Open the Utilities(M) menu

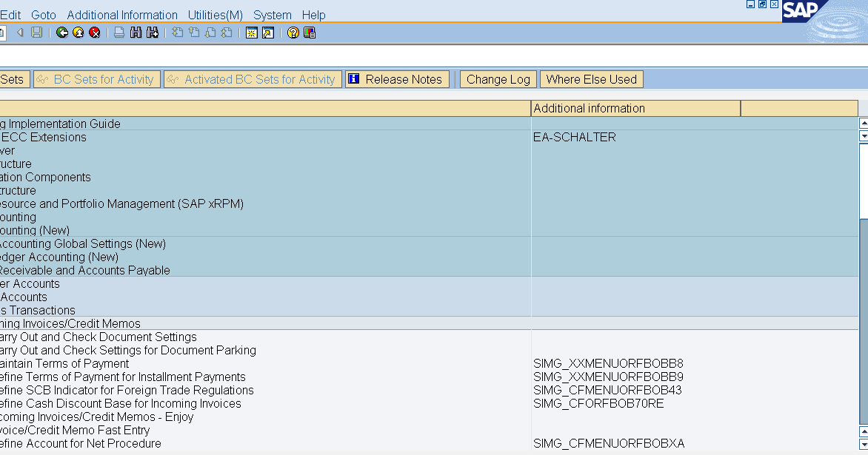pyautogui.click(x=214, y=15)
